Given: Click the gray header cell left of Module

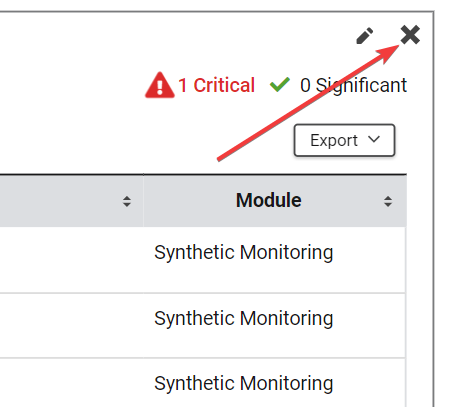Looking at the screenshot, I should pyautogui.click(x=71, y=201).
